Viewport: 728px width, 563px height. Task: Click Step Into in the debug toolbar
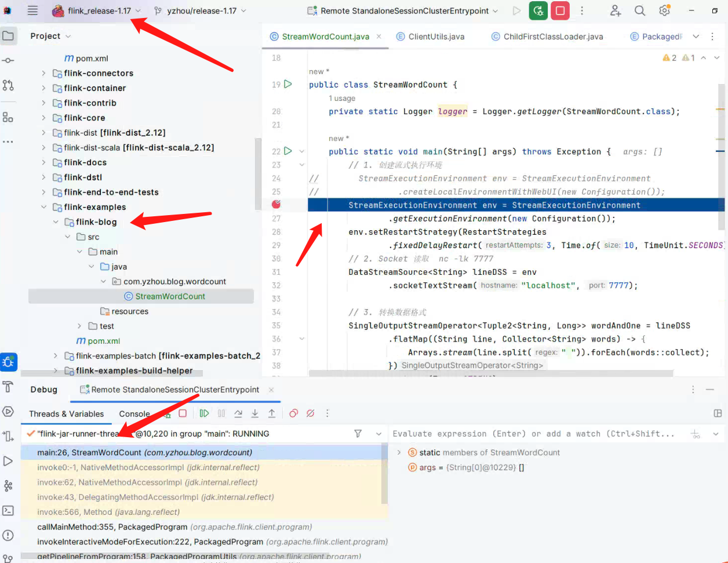[255, 413]
